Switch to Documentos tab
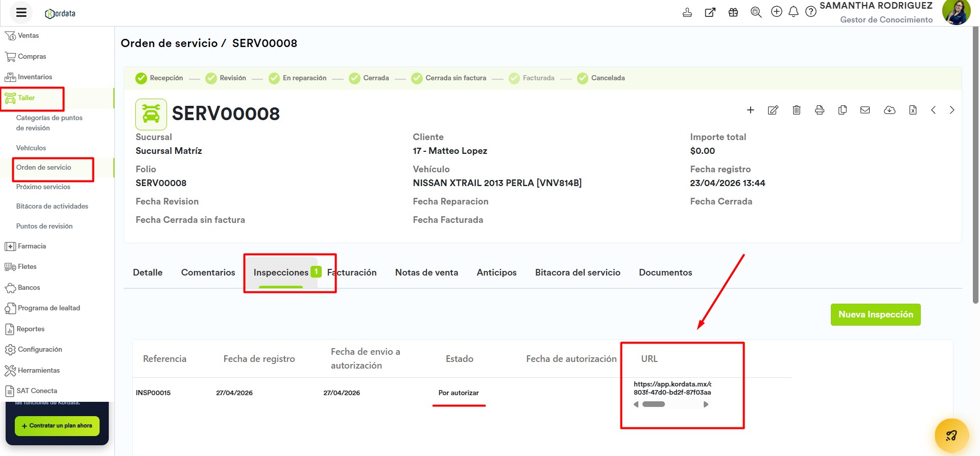980x456 pixels. [665, 272]
